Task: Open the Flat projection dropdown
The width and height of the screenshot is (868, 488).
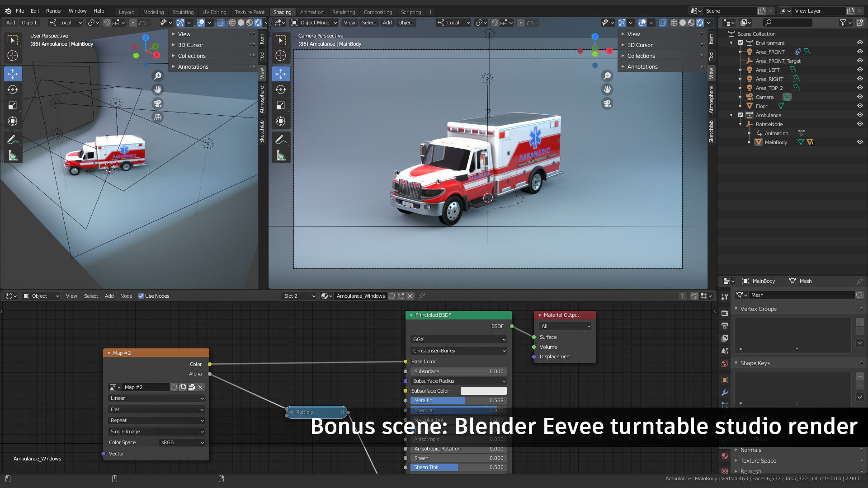Action: pyautogui.click(x=156, y=409)
